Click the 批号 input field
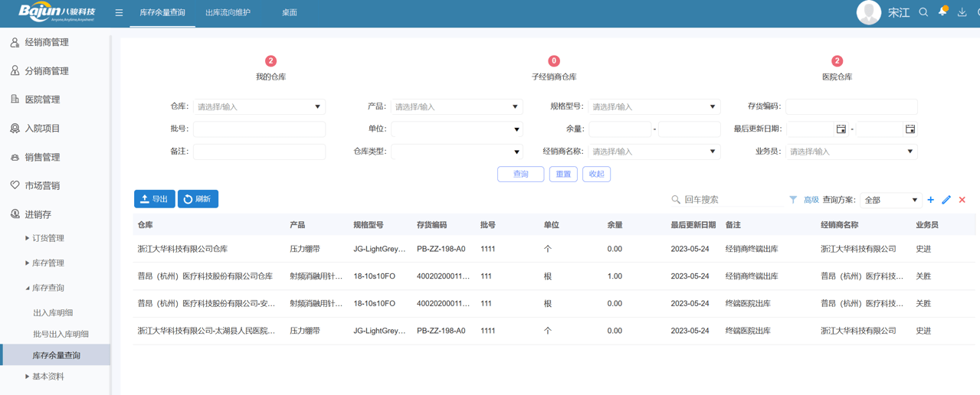This screenshot has height=395, width=980. 259,129
